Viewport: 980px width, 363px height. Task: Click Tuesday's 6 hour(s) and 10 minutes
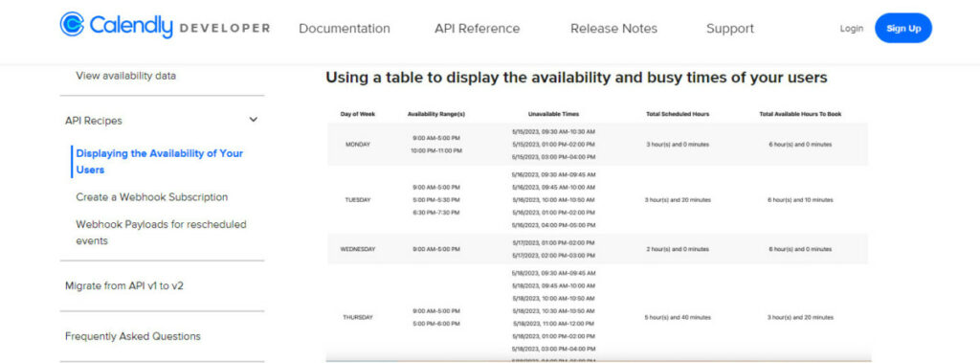coord(800,200)
